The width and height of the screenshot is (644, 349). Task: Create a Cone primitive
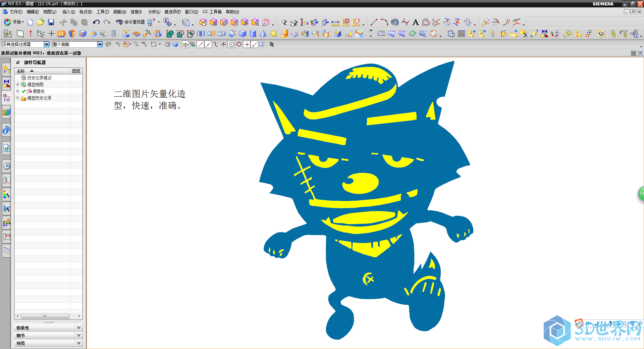click(x=263, y=34)
